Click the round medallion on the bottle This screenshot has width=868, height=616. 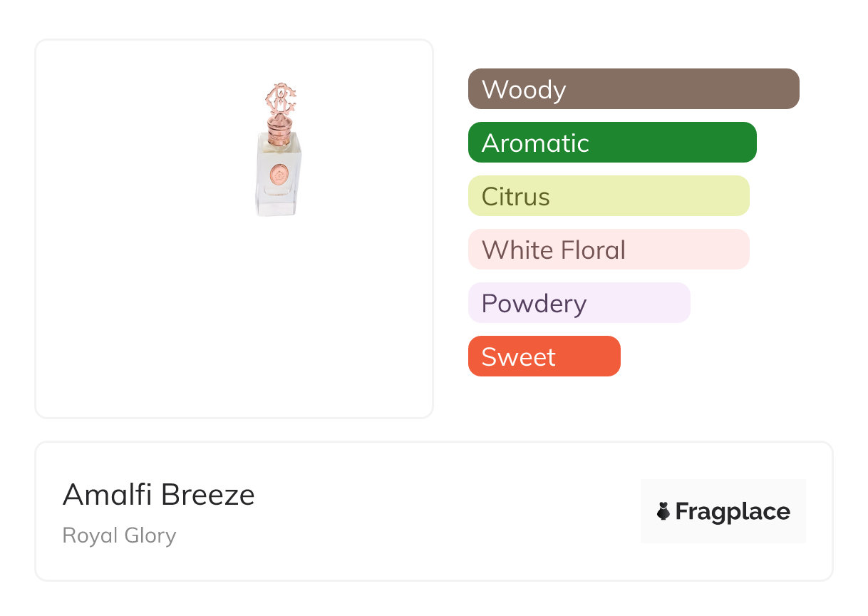[279, 173]
